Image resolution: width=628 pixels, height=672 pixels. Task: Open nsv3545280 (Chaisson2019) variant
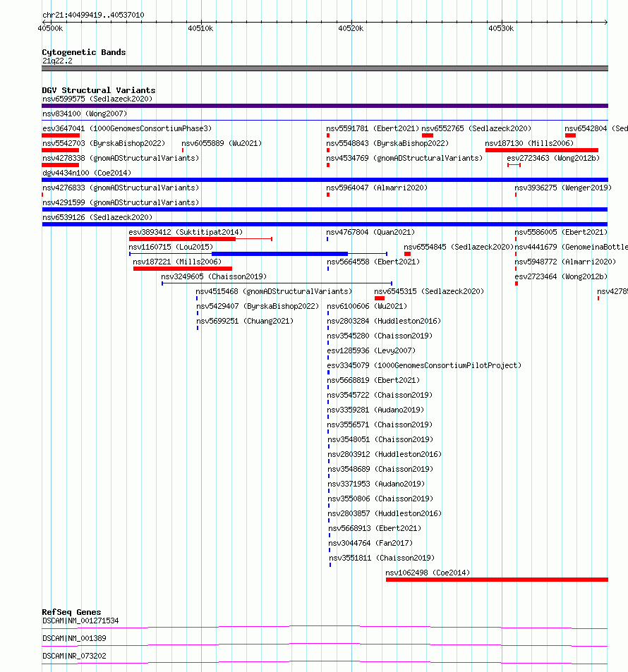(x=380, y=336)
